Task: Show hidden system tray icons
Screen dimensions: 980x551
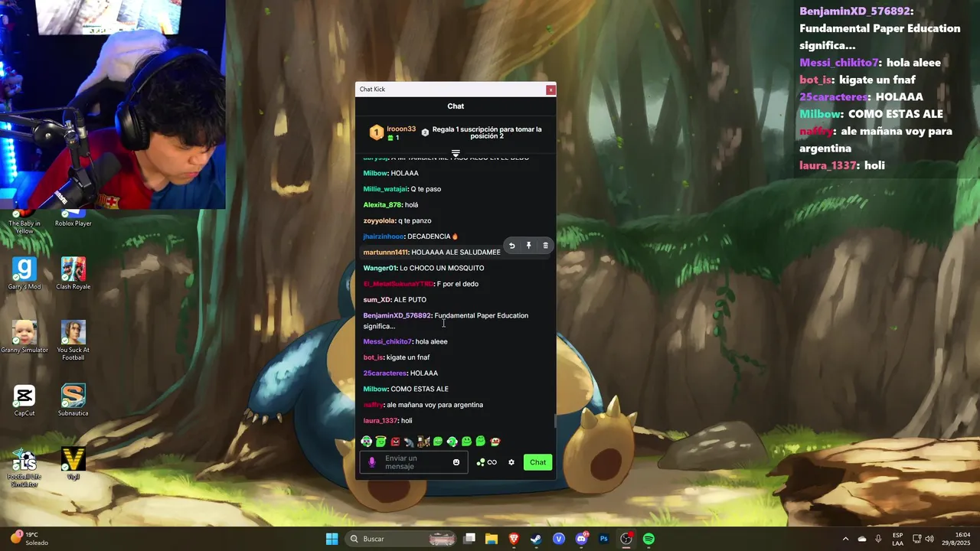Action: tap(845, 539)
